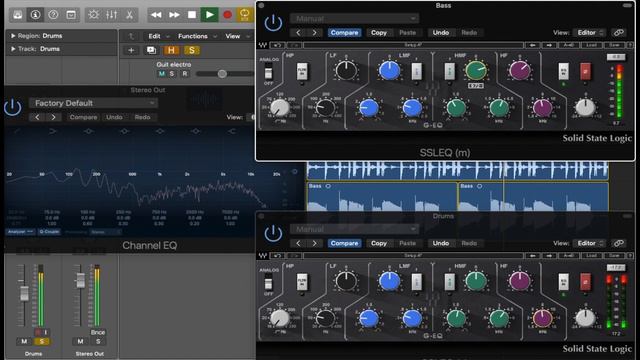Toggle the yellow S global solo button
Image resolution: width=640 pixels, height=360 pixels.
coord(191,50)
